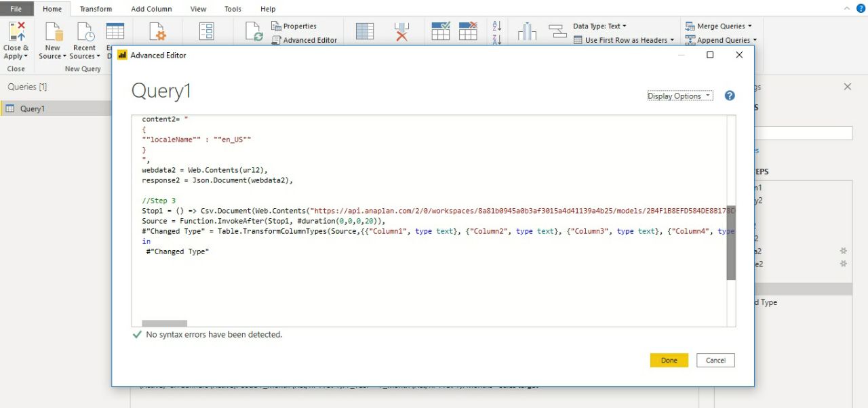The image size is (868, 408).
Task: Switch to the Help ribbon tab
Action: (268, 9)
